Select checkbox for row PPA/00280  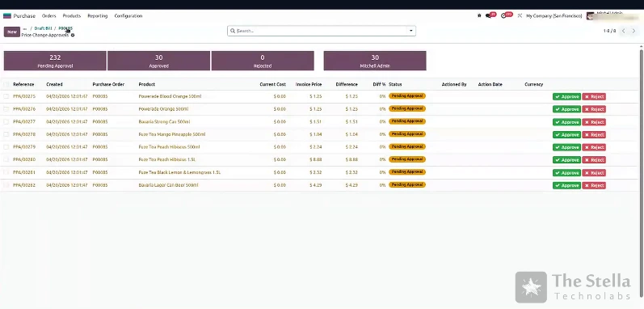(6, 159)
